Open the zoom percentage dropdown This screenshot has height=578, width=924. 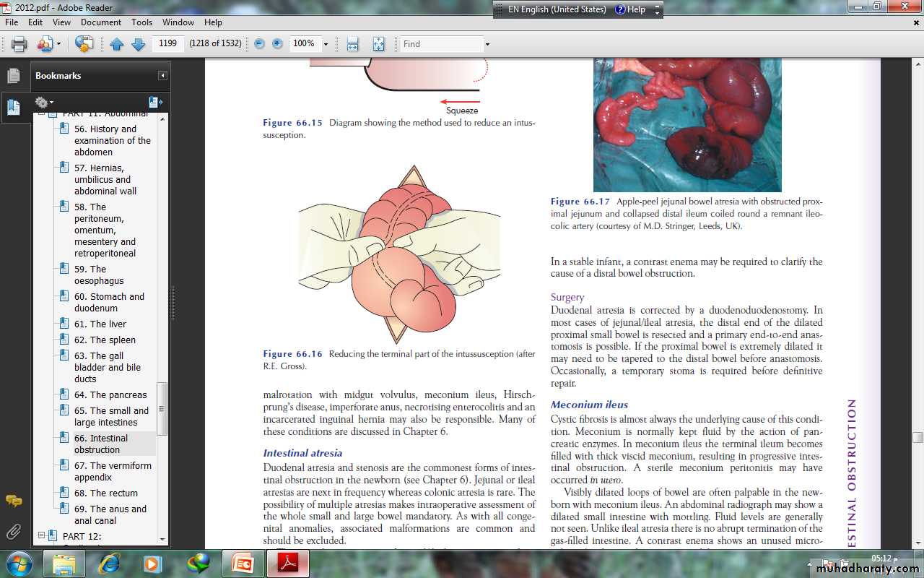coord(326,44)
